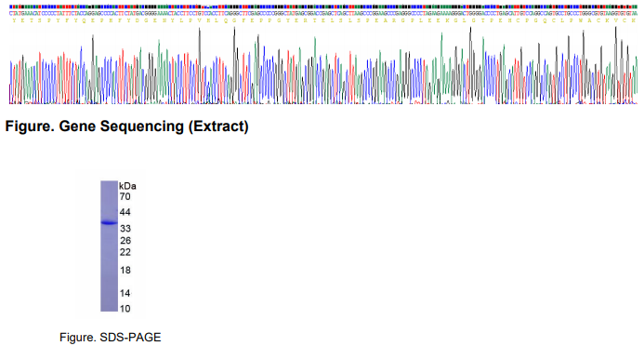The image size is (644, 346).
Task: Click the 44 kDa marker label
Action: 125,212
